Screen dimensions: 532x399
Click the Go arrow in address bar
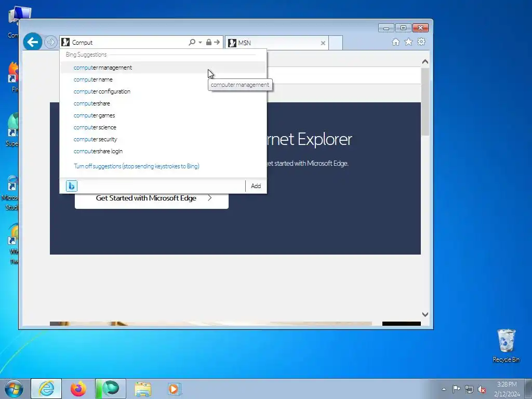tap(217, 42)
